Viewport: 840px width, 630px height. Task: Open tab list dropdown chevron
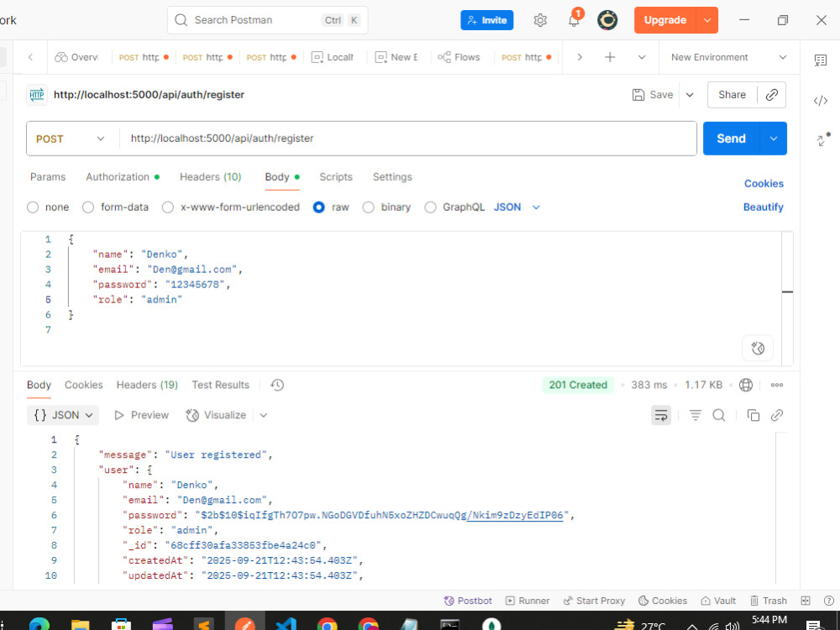point(641,57)
